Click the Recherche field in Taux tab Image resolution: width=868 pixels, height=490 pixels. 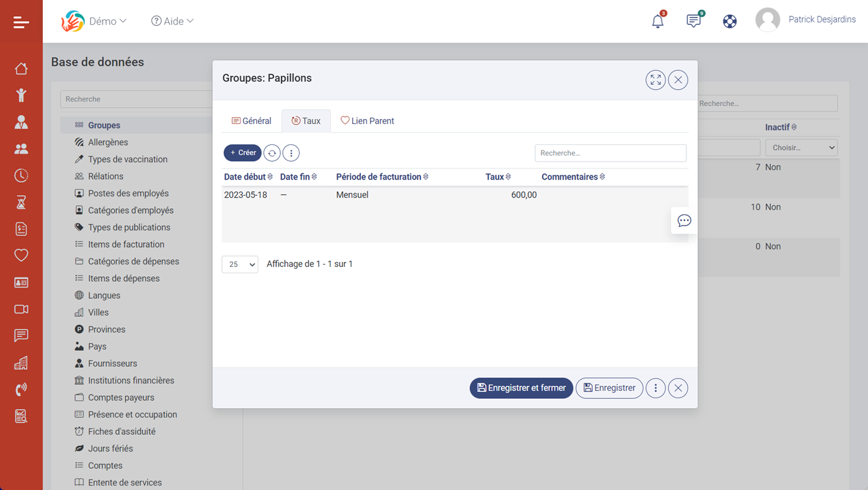[x=610, y=153]
